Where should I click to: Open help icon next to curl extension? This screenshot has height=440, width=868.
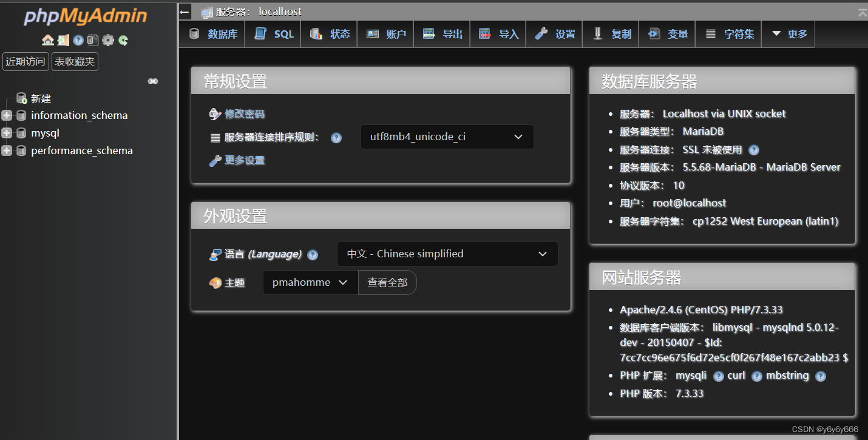[x=757, y=376]
